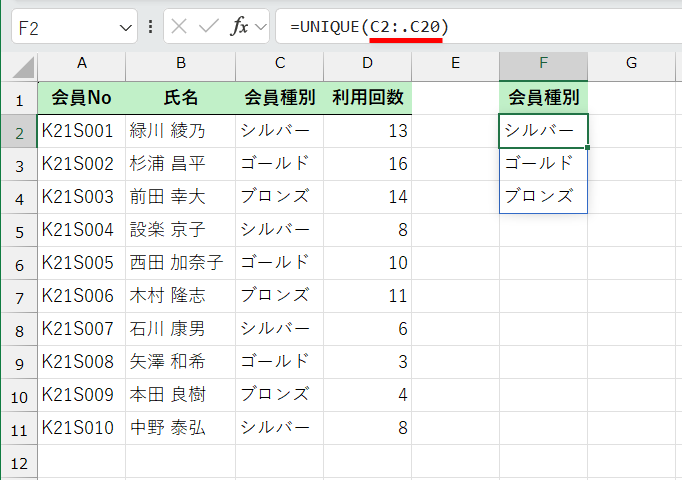Click header cell 会員No
The height and width of the screenshot is (480, 682).
[x=82, y=98]
